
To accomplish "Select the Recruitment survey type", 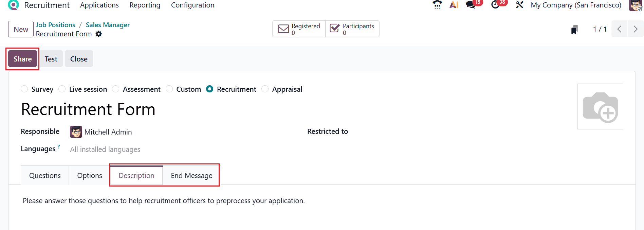I will (x=209, y=89).
